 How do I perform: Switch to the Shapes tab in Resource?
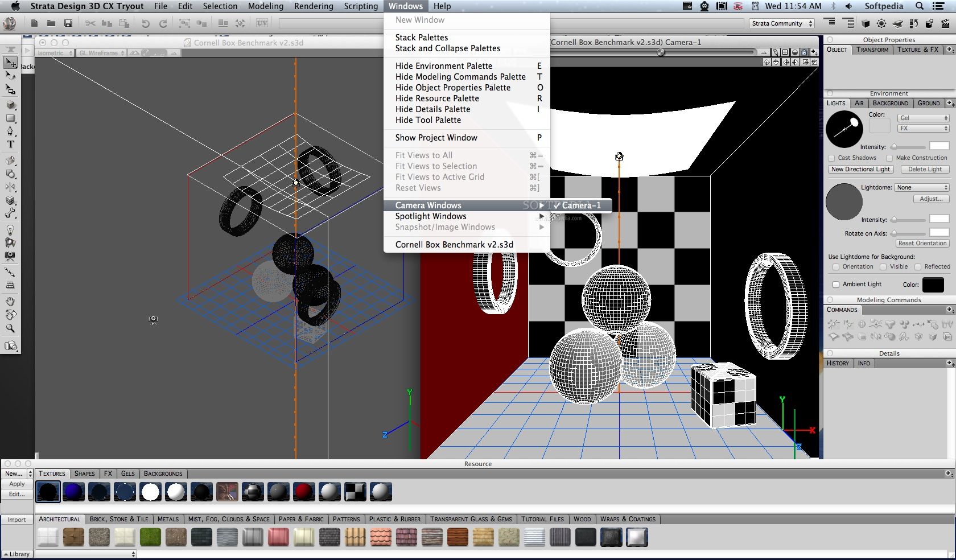[x=84, y=473]
